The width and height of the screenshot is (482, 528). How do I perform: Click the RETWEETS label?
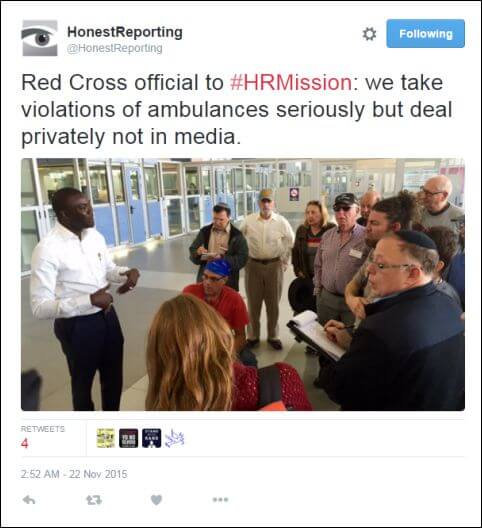pyautogui.click(x=43, y=429)
